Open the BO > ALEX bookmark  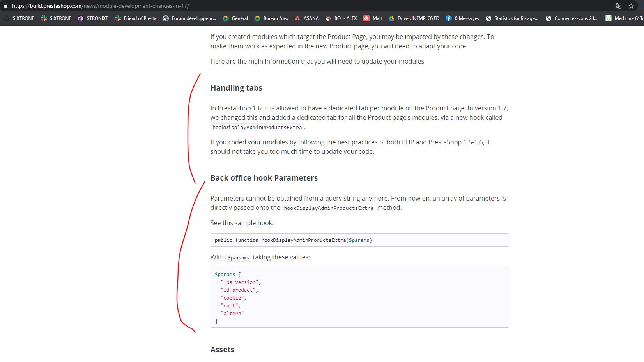[x=341, y=18]
